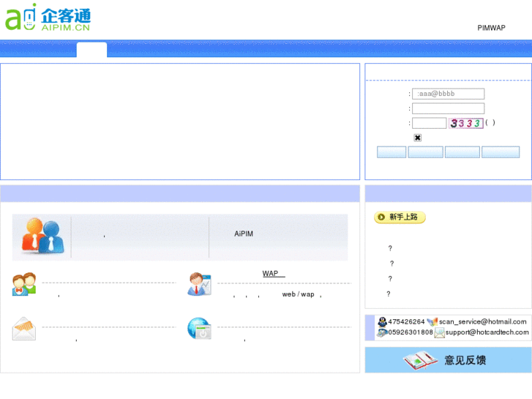The image size is (532, 399).
Task: Focus the empty field below the aaa@bbbb input
Action: (448, 108)
